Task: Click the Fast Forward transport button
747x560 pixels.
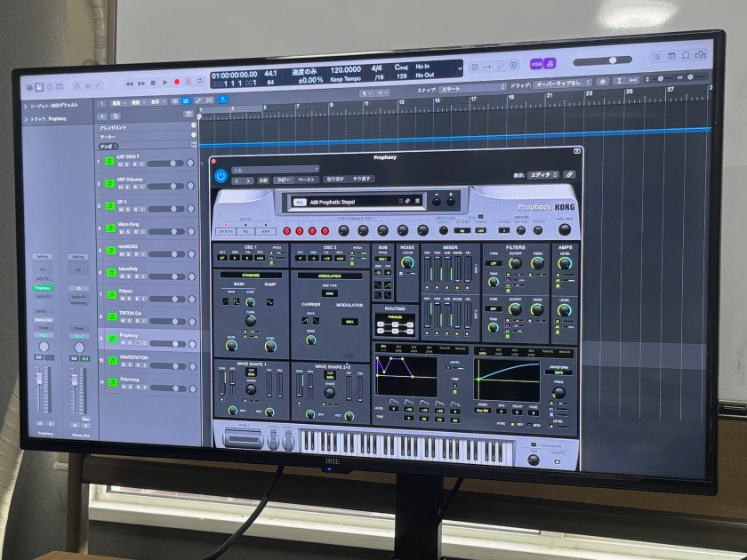Action: [x=141, y=84]
